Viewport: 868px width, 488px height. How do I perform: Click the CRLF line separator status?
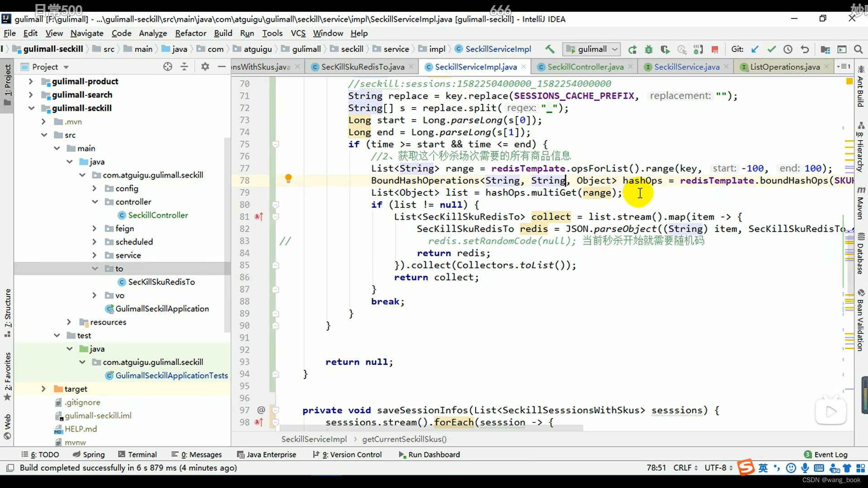(x=685, y=468)
